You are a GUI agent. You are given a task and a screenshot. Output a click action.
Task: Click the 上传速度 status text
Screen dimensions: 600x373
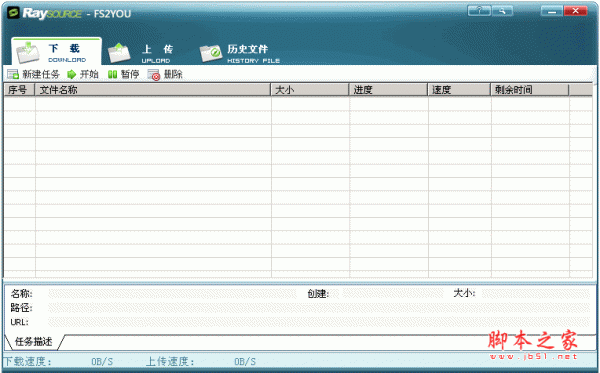point(170,362)
